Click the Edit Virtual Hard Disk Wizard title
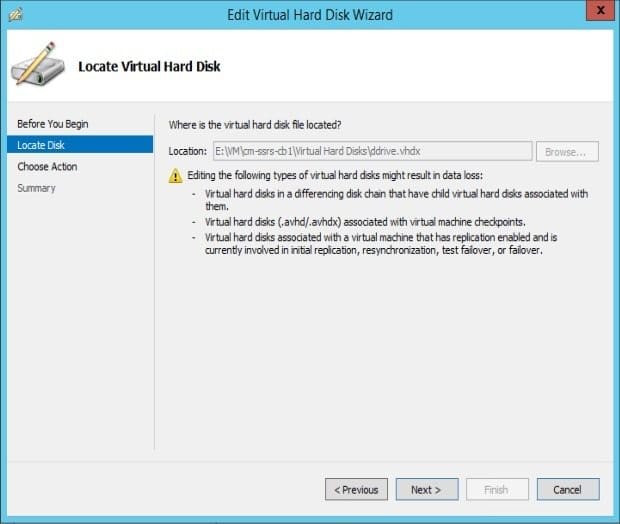The height and width of the screenshot is (524, 620). [310, 15]
